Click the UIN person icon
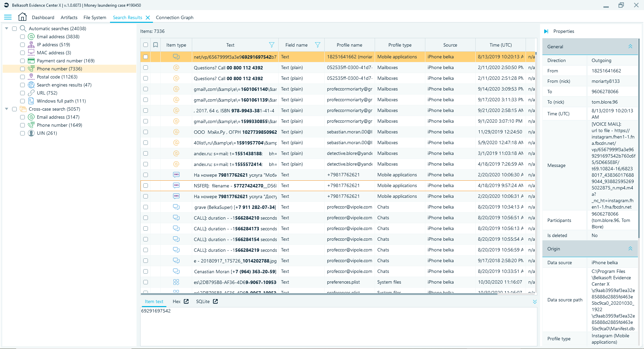Screen dimensions: 644x349 click(31, 133)
